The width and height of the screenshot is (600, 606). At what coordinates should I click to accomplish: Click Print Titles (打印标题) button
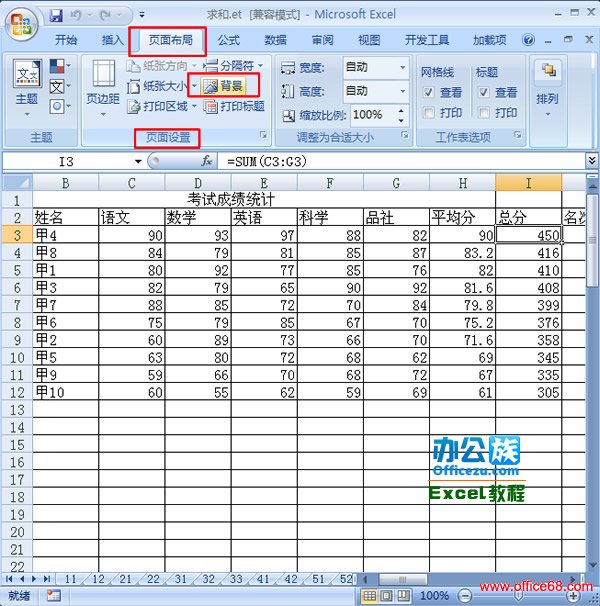point(234,106)
